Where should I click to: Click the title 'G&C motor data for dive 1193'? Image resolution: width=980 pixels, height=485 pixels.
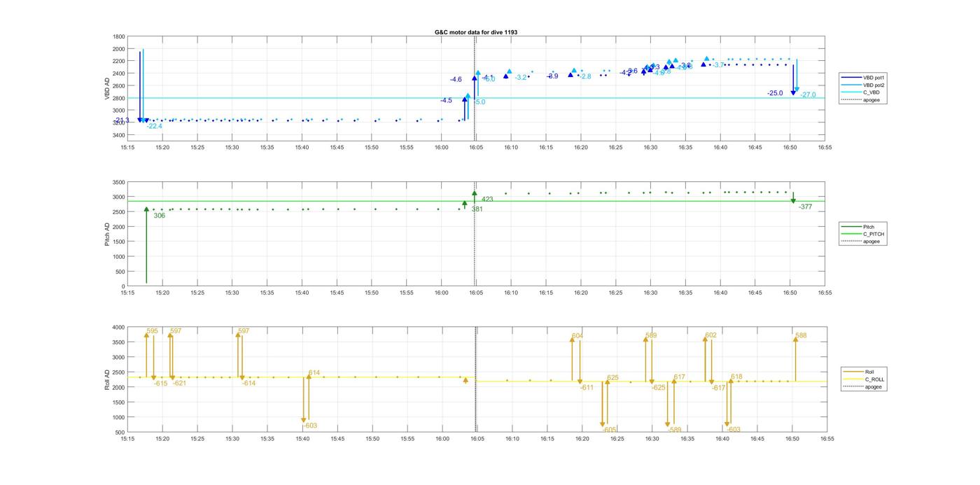click(x=476, y=32)
